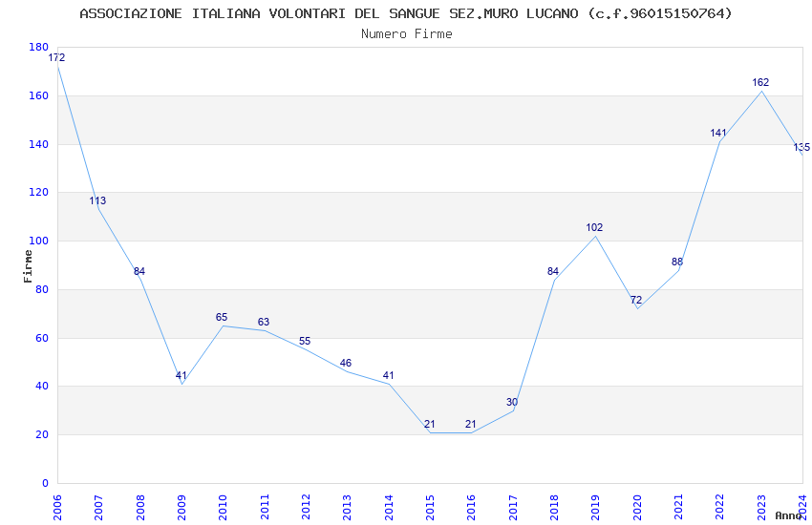This screenshot has width=812, height=525.
Task: Click the chart title ASSOCIAZIONE ITALIANA VOLONTARI
Action: (x=406, y=13)
